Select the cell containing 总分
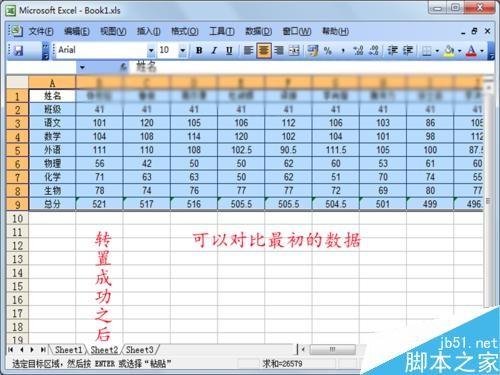500x375 pixels. pos(52,204)
